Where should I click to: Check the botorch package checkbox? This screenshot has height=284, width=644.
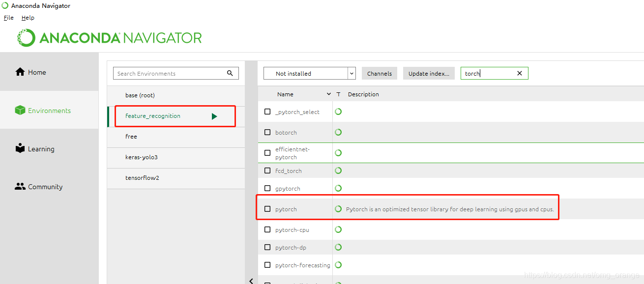(x=267, y=132)
